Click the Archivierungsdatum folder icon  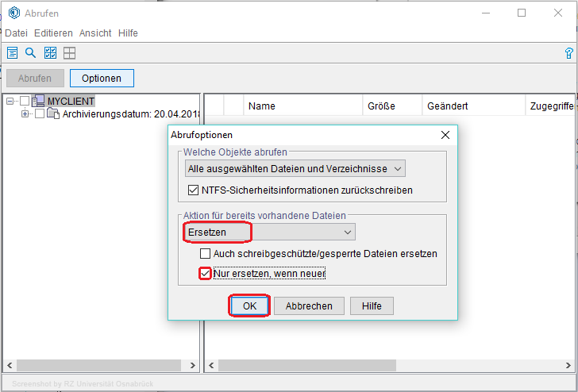pyautogui.click(x=53, y=113)
